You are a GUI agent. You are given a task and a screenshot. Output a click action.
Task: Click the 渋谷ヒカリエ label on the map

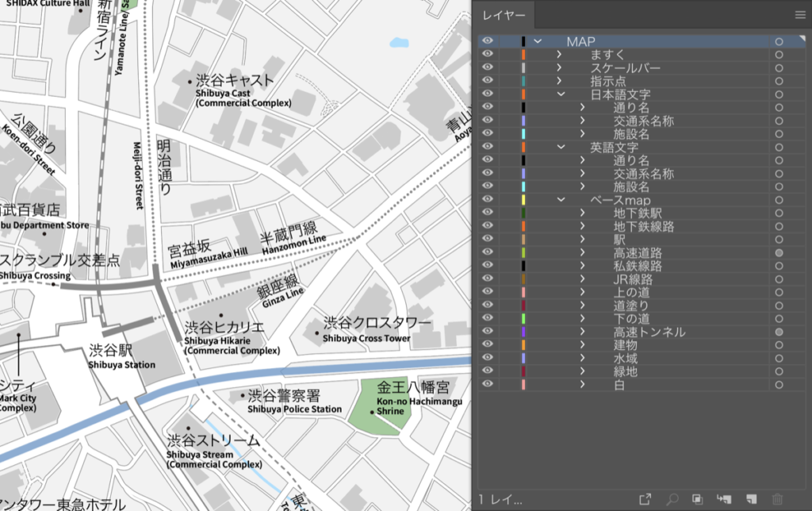[224, 327]
